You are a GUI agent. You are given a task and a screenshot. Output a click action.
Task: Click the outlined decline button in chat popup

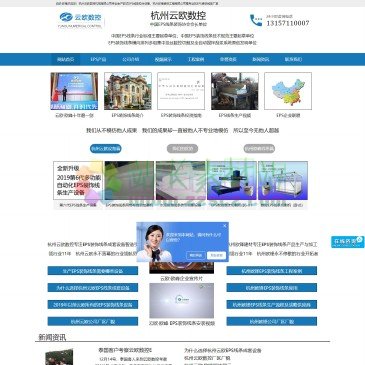tap(196, 255)
